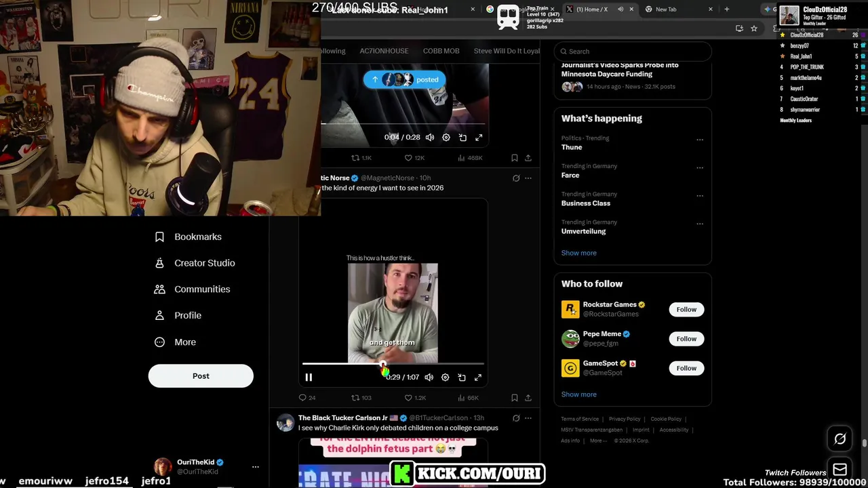This screenshot has height=488, width=868.
Task: Click Grok icon on Black Tucker Carlson post
Action: (516, 418)
